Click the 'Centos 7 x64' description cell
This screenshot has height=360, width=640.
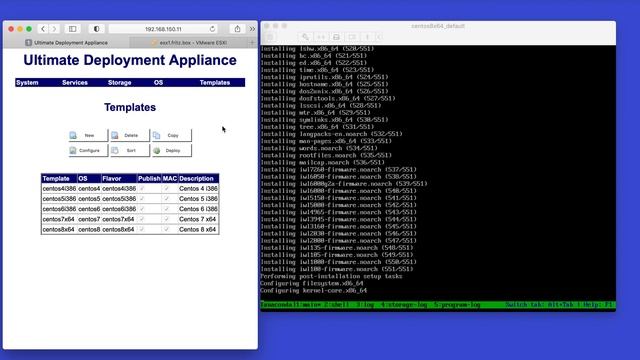(x=198, y=219)
